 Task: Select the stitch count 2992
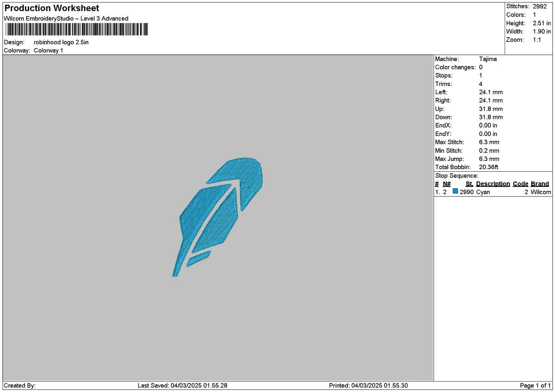(540, 6)
